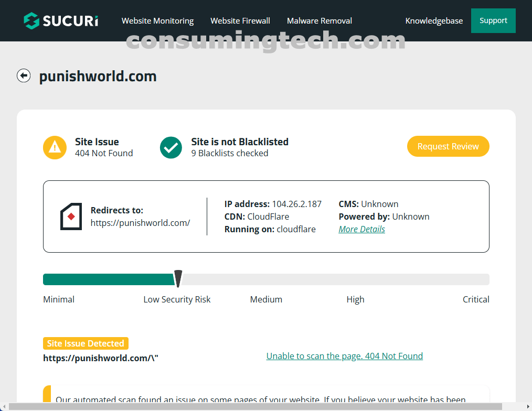Open Knowledgebase menu item
The height and width of the screenshot is (411, 532).
coord(434,20)
